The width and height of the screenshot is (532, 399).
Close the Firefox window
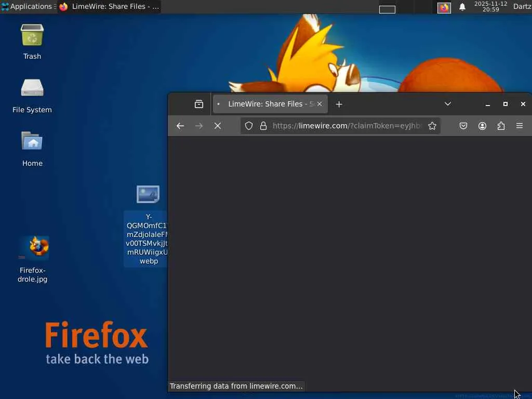click(x=523, y=104)
